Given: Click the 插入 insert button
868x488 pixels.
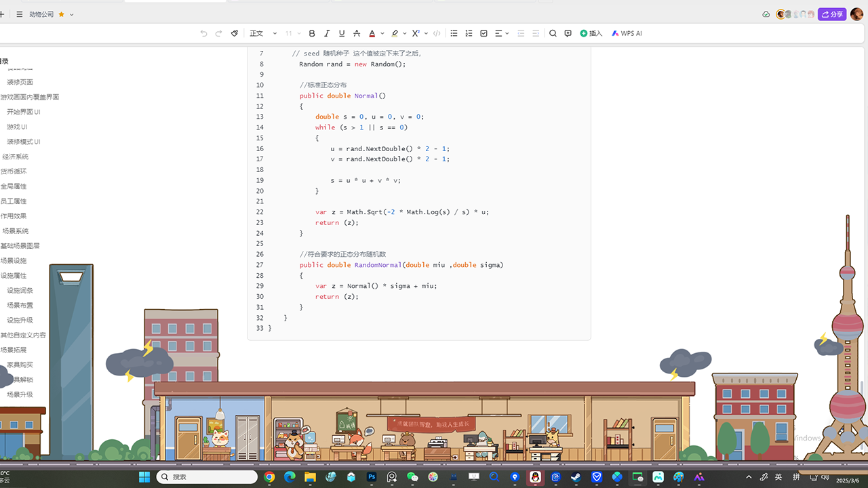Looking at the screenshot, I should point(591,33).
